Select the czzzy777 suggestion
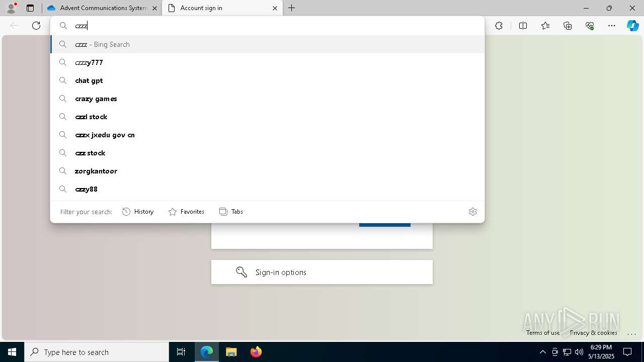This screenshot has height=362, width=644. pyautogui.click(x=268, y=62)
